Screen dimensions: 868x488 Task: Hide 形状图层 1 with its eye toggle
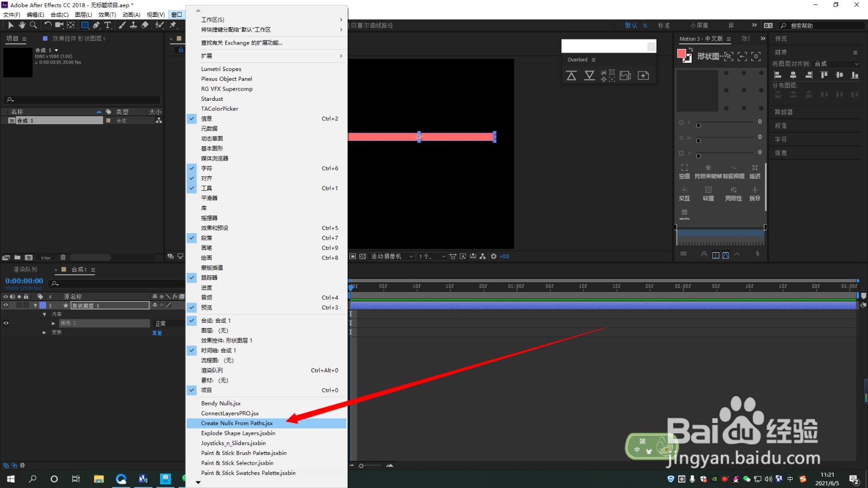tap(6, 305)
